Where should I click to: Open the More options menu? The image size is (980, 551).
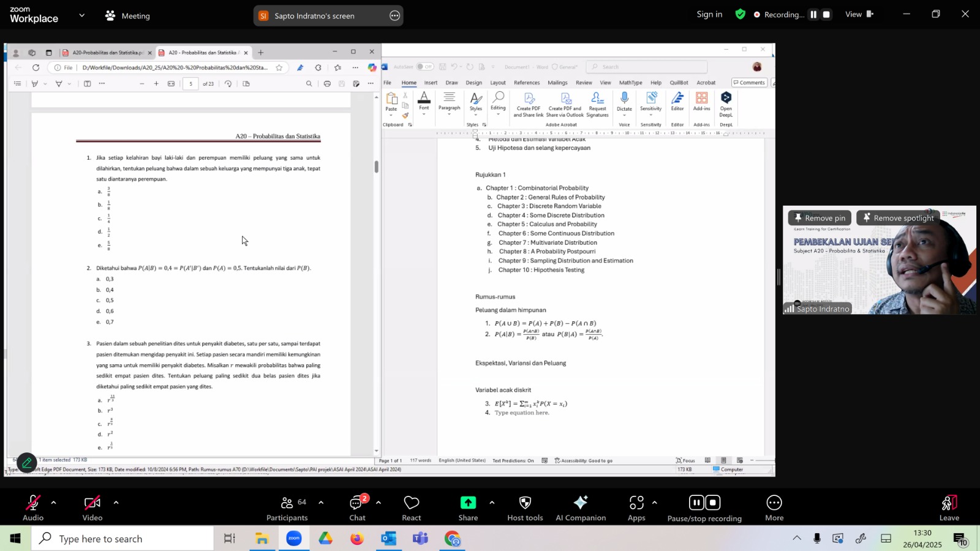point(774,508)
